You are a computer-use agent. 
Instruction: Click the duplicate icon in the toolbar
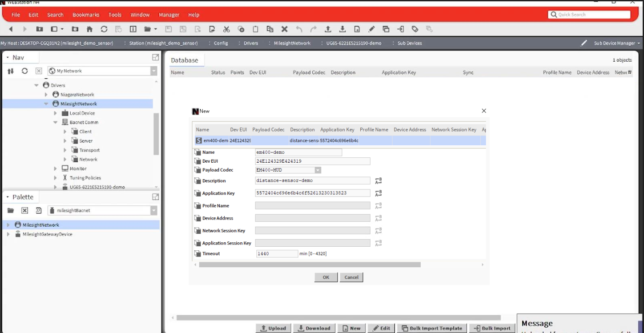coord(270,29)
